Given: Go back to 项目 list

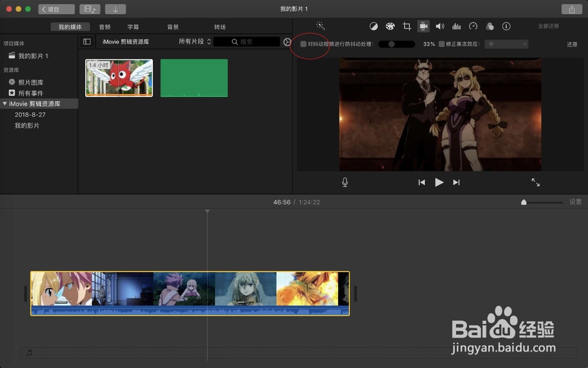Looking at the screenshot, I should [56, 9].
